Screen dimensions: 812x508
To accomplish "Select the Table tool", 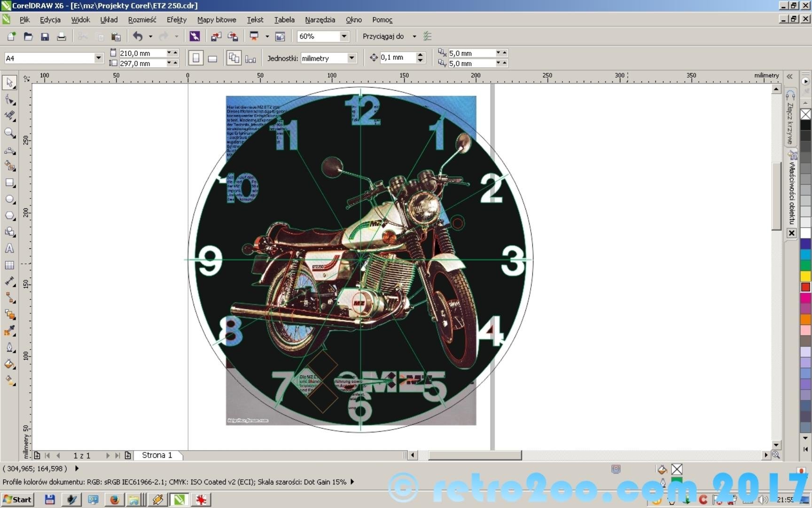I will [x=9, y=265].
